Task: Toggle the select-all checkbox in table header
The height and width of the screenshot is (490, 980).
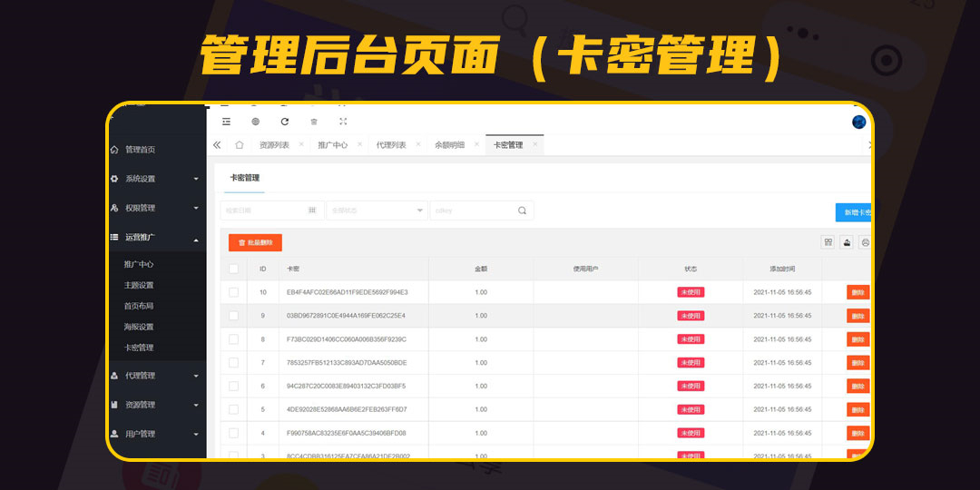Action: tap(233, 269)
